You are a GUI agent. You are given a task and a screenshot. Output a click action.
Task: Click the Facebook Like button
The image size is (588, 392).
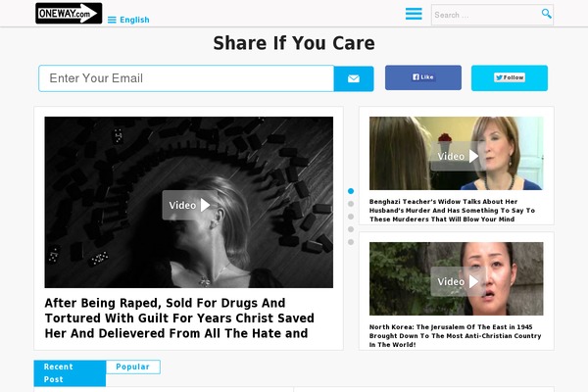[423, 77]
